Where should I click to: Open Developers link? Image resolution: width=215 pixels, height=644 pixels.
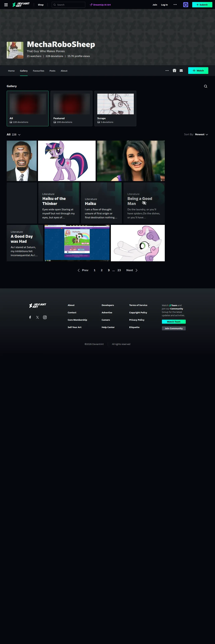[108, 305]
